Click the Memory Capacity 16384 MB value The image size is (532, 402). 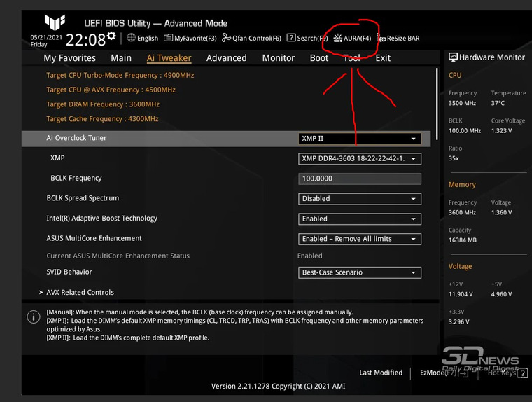pos(463,240)
